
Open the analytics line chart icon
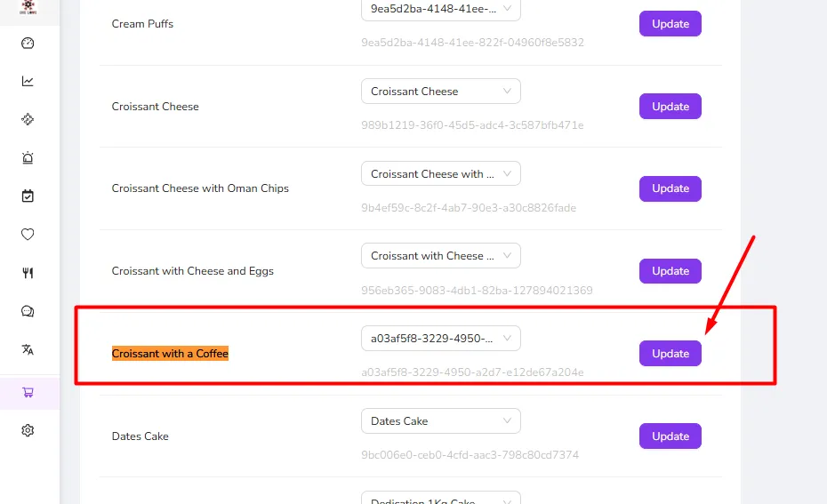pos(28,81)
